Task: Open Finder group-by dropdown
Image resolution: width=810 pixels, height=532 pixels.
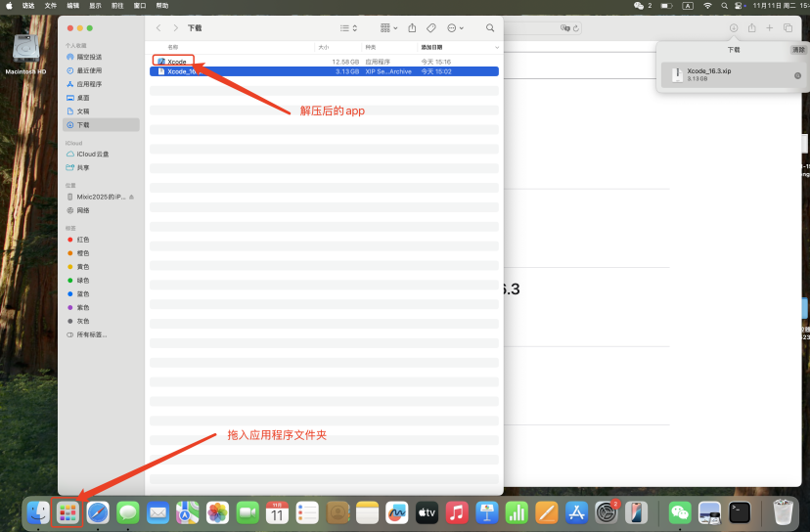Action: (389, 28)
